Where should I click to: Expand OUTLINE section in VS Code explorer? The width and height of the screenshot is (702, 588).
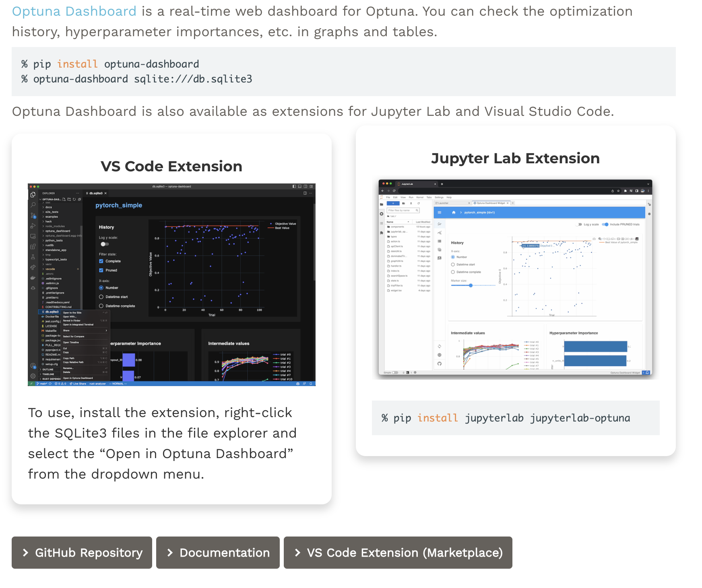pos(46,370)
